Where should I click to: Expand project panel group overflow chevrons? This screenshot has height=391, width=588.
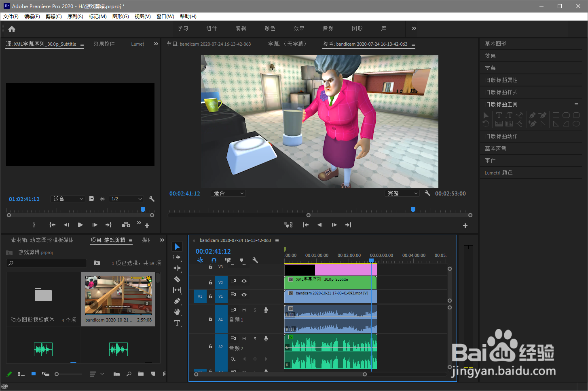click(162, 240)
